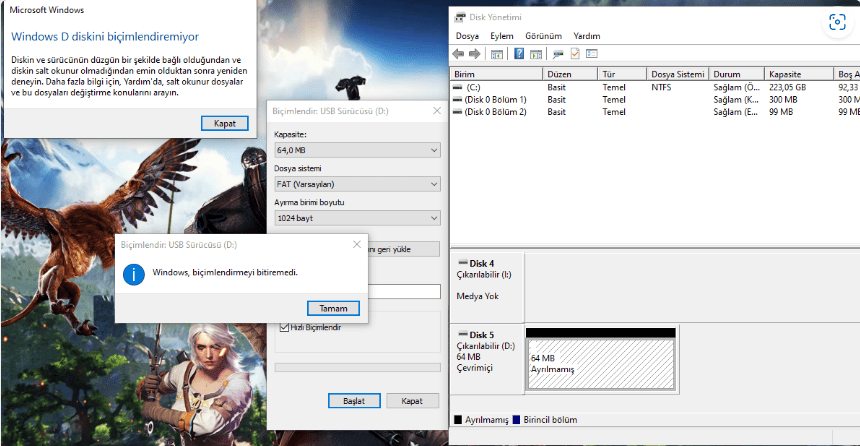Toggle the Hızlı Biçimlendir checkbox

(284, 328)
